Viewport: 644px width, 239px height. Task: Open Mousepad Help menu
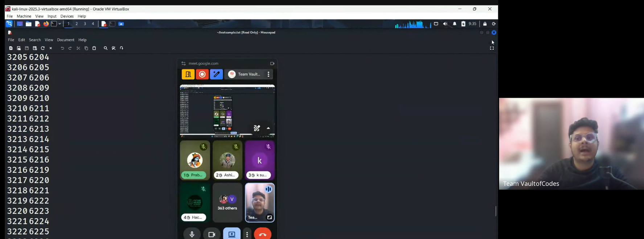pyautogui.click(x=82, y=40)
